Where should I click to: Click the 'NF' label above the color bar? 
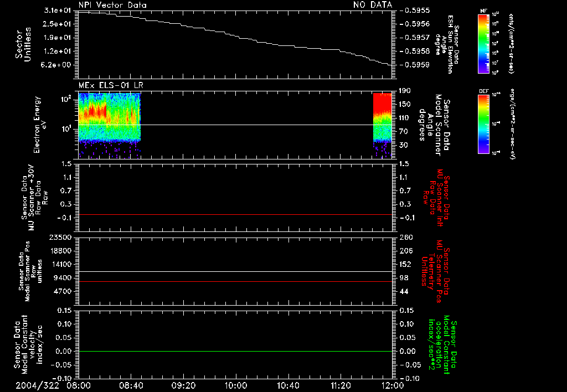tap(483, 11)
